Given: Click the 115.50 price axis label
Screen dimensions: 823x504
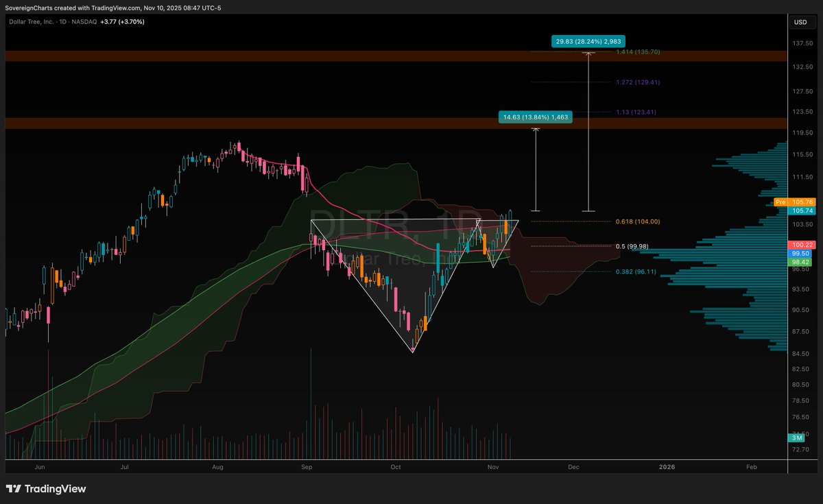Looking at the screenshot, I should tap(803, 154).
